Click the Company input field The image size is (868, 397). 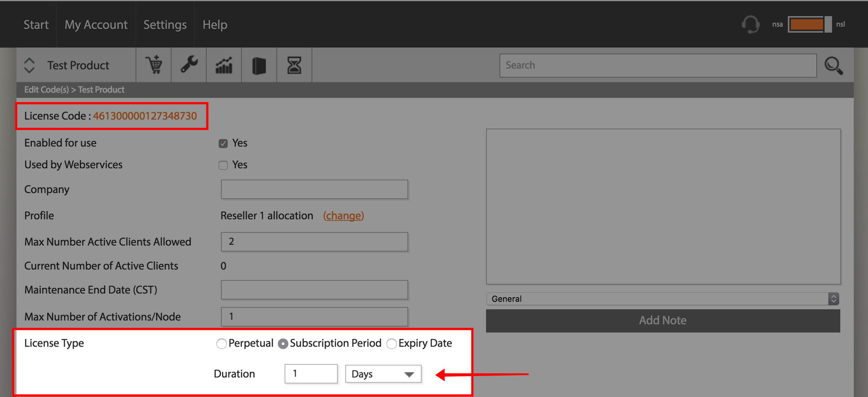point(314,189)
